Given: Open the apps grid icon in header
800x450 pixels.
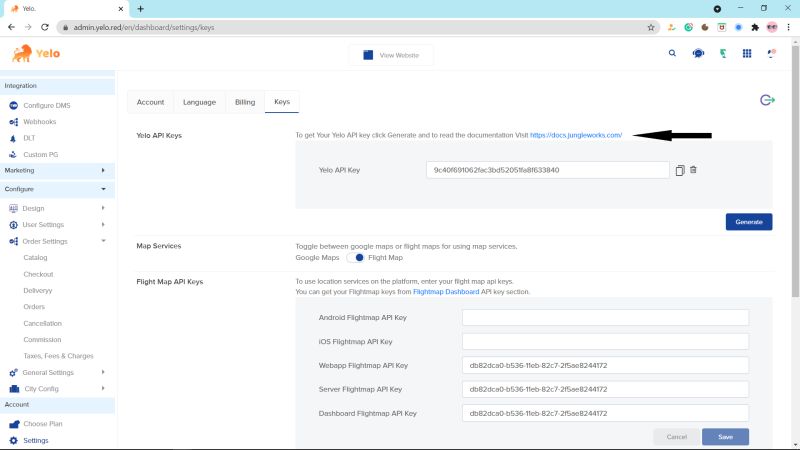Looking at the screenshot, I should (x=747, y=53).
